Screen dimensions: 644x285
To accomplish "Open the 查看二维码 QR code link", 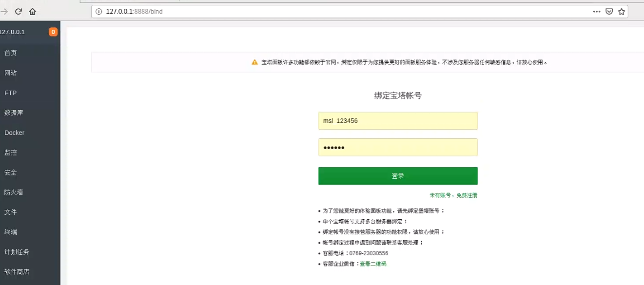I will [x=373, y=264].
